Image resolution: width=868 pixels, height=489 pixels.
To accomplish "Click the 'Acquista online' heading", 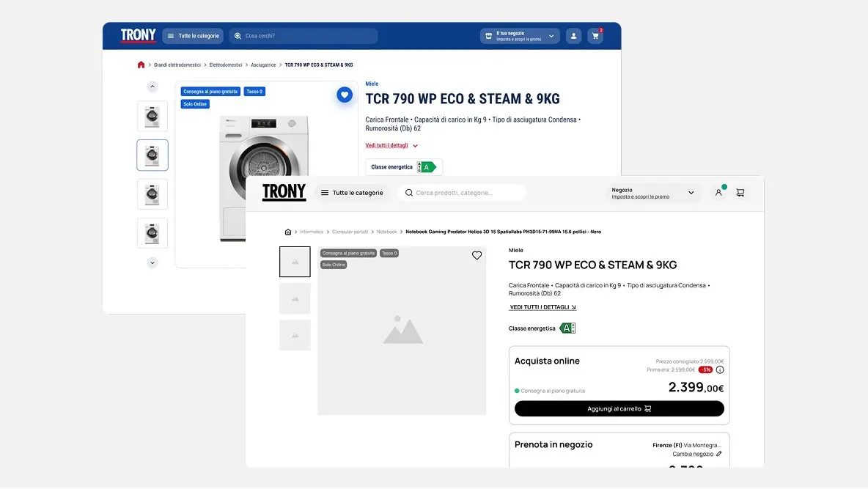I will 547,361.
